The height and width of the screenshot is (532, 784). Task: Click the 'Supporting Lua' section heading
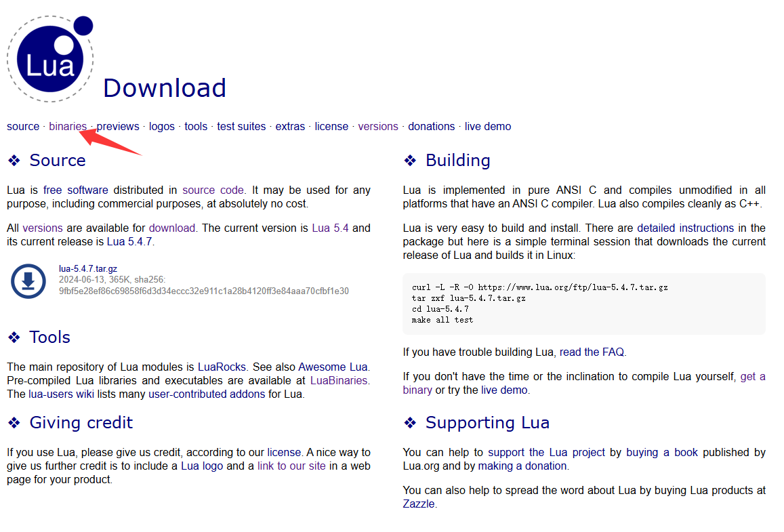point(487,422)
